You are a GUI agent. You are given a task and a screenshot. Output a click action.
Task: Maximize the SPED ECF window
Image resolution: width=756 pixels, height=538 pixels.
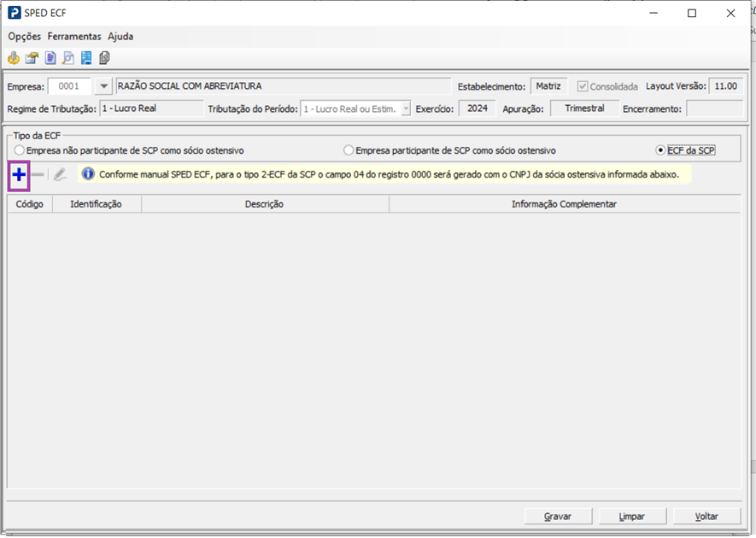(x=692, y=13)
